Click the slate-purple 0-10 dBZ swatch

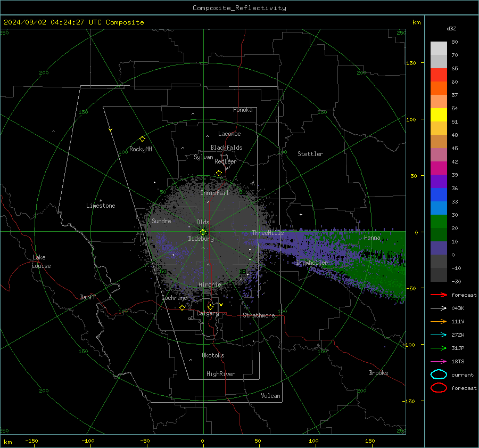point(439,248)
